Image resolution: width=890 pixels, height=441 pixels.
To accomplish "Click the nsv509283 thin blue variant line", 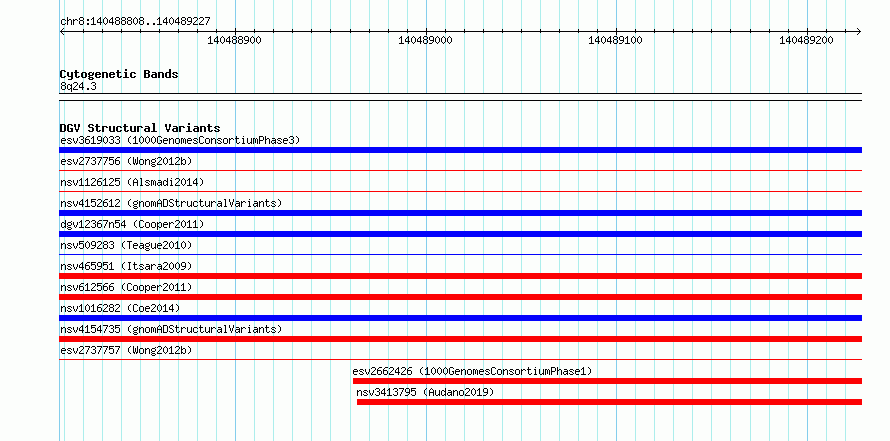I will click(x=460, y=254).
